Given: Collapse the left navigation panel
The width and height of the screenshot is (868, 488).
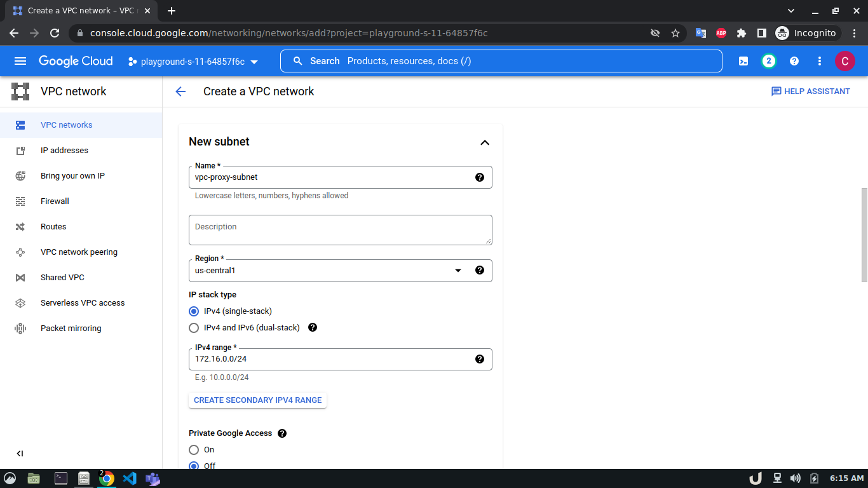Looking at the screenshot, I should (x=20, y=453).
